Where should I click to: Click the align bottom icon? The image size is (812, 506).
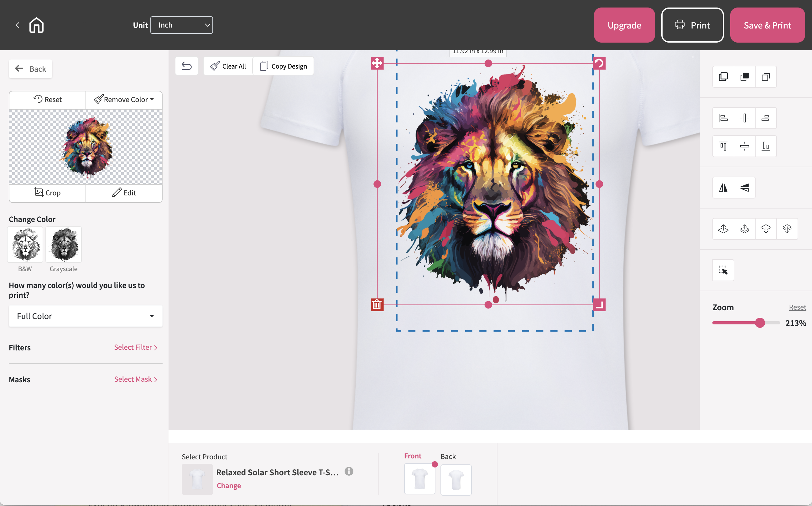(765, 146)
